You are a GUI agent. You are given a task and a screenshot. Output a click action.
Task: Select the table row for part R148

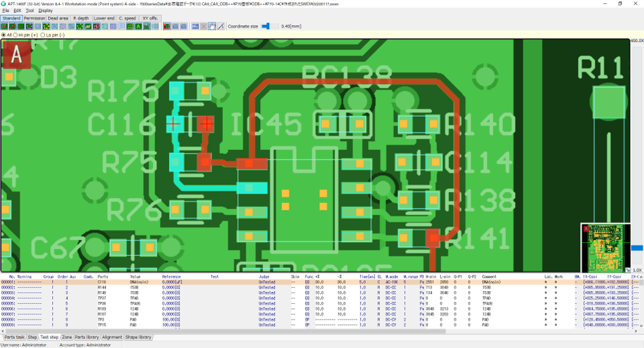pyautogui.click(x=321, y=293)
